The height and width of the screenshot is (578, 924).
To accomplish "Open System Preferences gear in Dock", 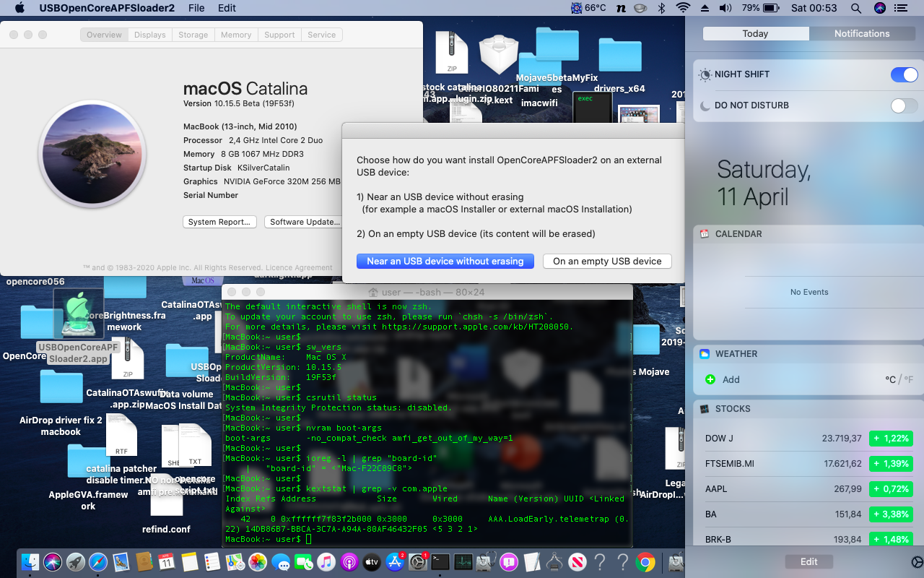I will tap(419, 561).
